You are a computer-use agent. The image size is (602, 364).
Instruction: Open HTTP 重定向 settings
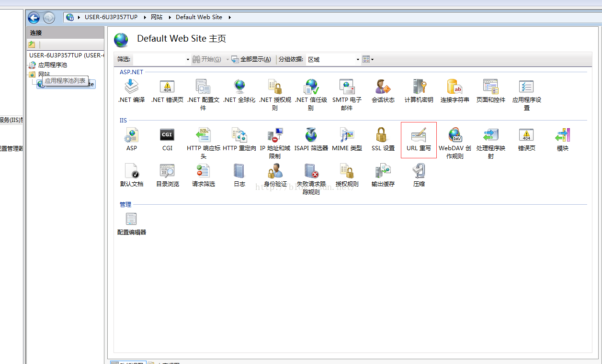pos(239,139)
